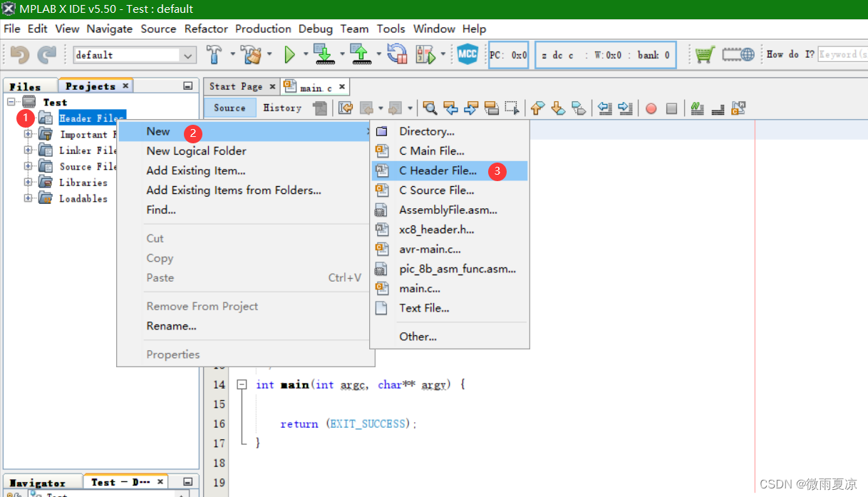Click Next Bookmark down-arrow icon
Screen dimensions: 868x497
[558, 108]
